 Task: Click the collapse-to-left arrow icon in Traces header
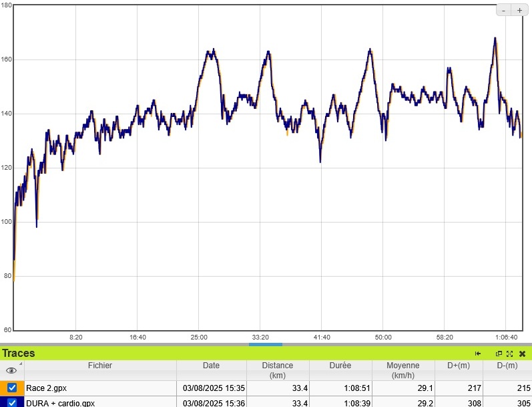tap(478, 354)
